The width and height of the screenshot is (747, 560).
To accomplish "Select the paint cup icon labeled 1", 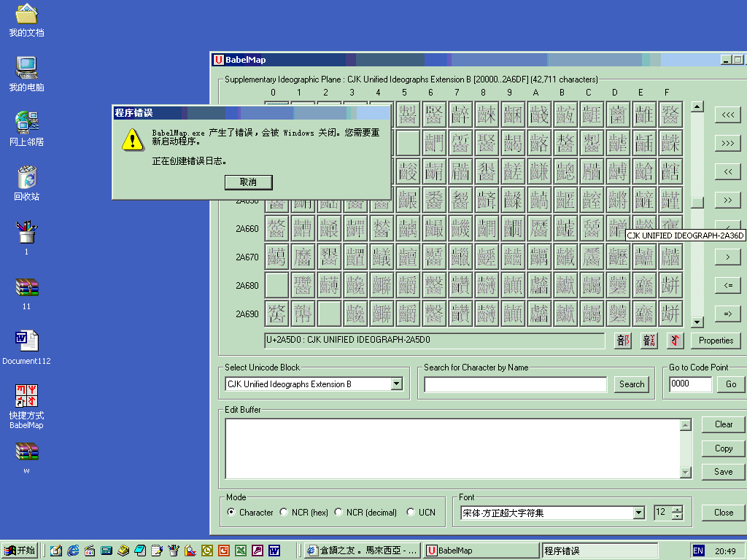I will coord(27,232).
